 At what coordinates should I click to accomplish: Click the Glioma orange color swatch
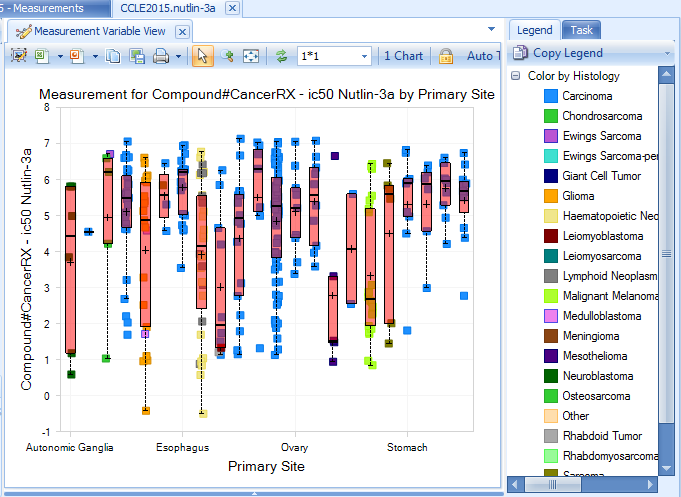[x=551, y=196]
